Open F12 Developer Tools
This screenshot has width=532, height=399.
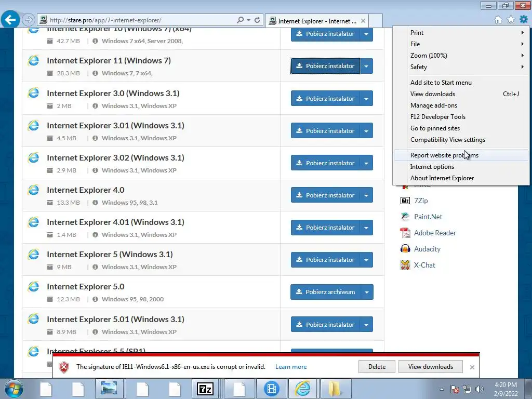pos(461,117)
